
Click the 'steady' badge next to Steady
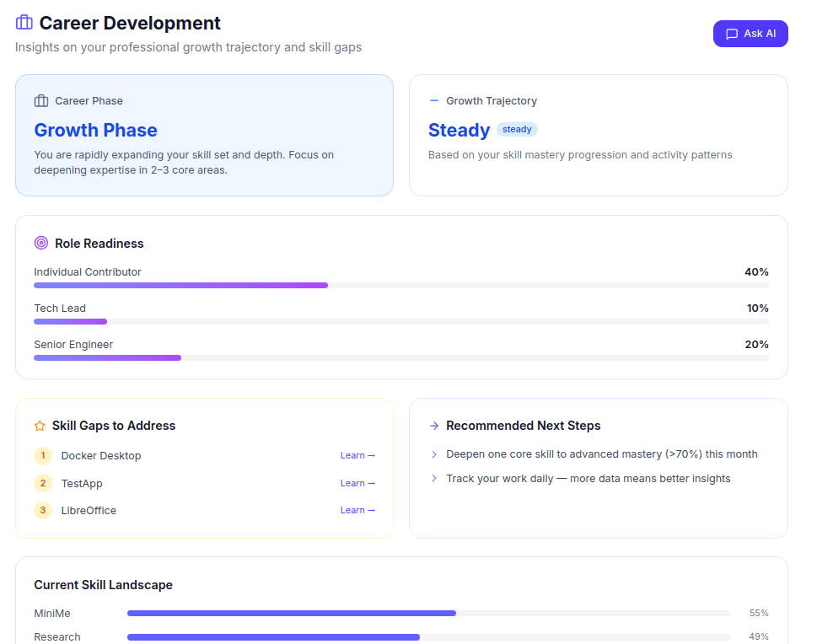[x=517, y=129]
